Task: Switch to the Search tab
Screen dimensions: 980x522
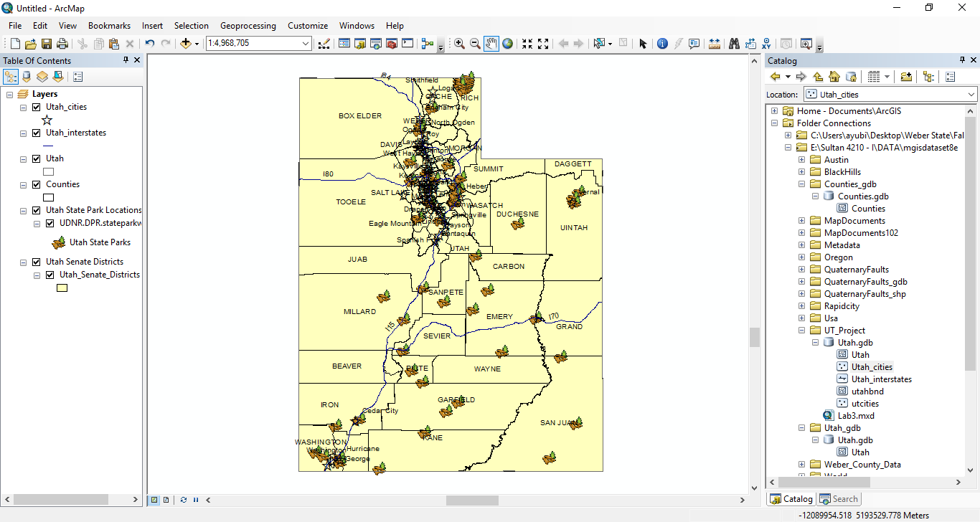Action: (x=839, y=499)
